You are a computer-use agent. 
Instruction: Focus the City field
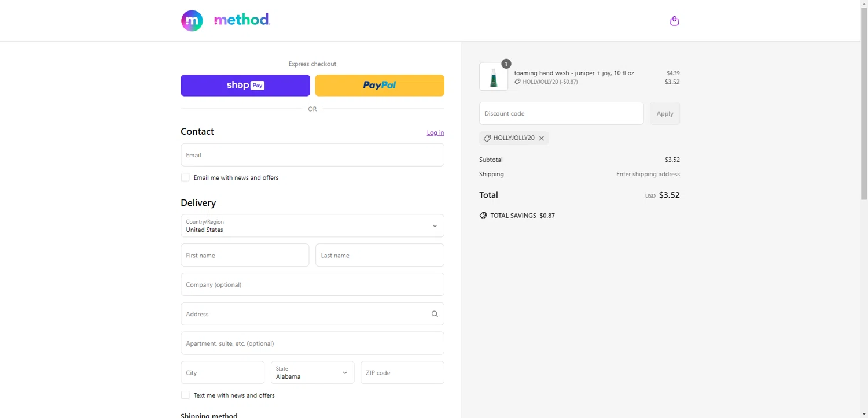[x=223, y=373]
